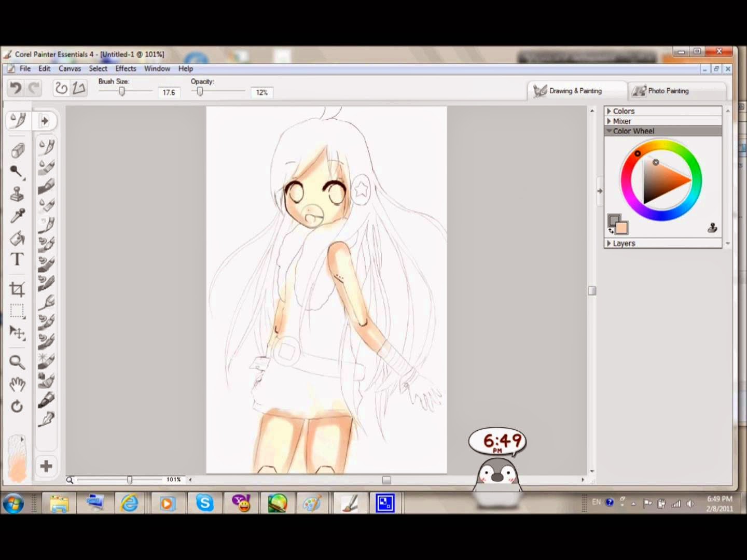Viewport: 747px width, 560px height.
Task: Pick the bottom calligraphy pen brush variant
Action: pos(46,419)
